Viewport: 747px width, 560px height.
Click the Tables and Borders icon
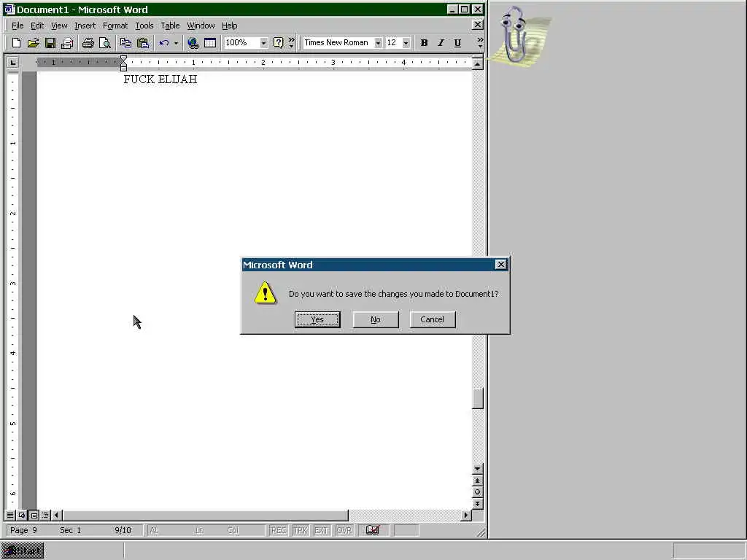(x=210, y=43)
